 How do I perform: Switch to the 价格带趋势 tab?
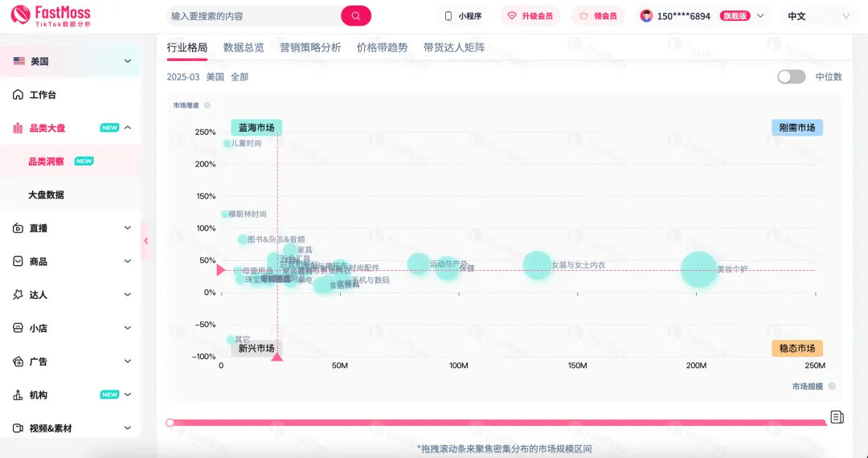[382, 47]
